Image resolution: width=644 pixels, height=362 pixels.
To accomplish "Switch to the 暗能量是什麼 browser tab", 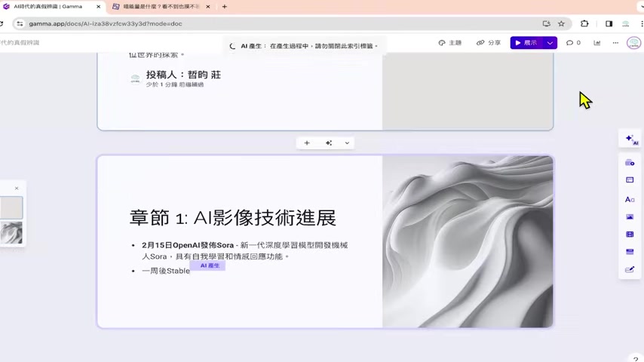I will (x=161, y=7).
